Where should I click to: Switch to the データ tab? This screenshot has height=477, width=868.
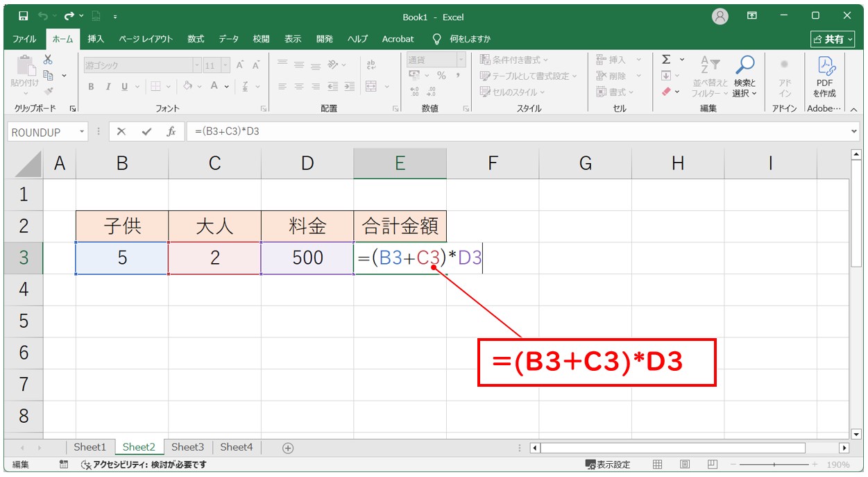click(x=228, y=39)
